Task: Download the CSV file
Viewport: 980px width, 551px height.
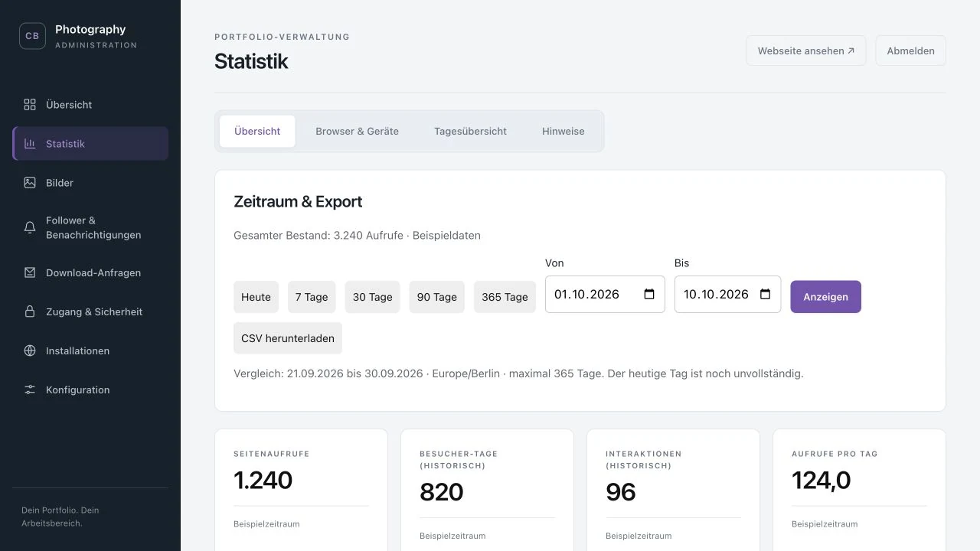Action: click(288, 338)
